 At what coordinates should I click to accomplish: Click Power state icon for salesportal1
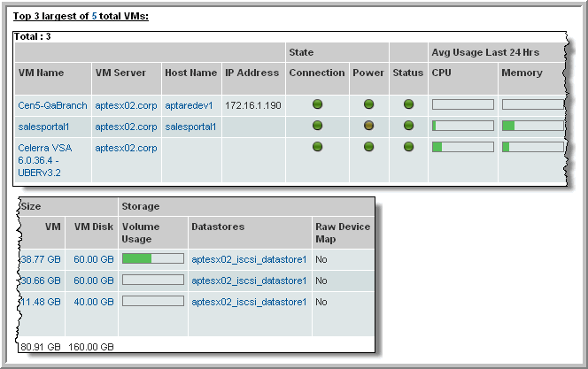(x=368, y=127)
